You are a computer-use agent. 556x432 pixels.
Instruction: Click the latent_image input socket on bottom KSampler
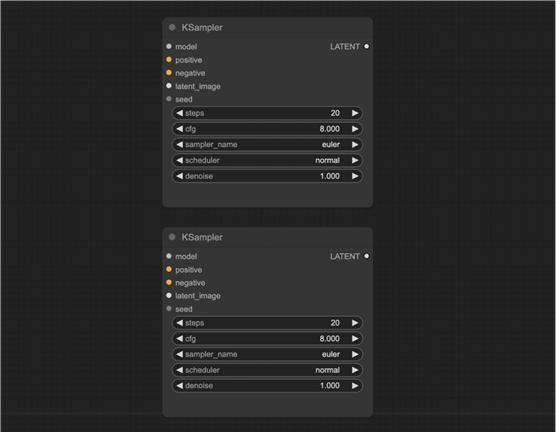169,295
